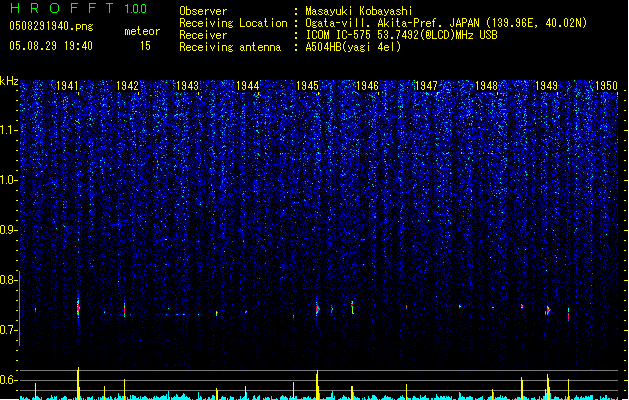Image resolution: width=629 pixels, height=400 pixels.
Task: Click the 0.7 kHz axis label
Action: coord(9,330)
